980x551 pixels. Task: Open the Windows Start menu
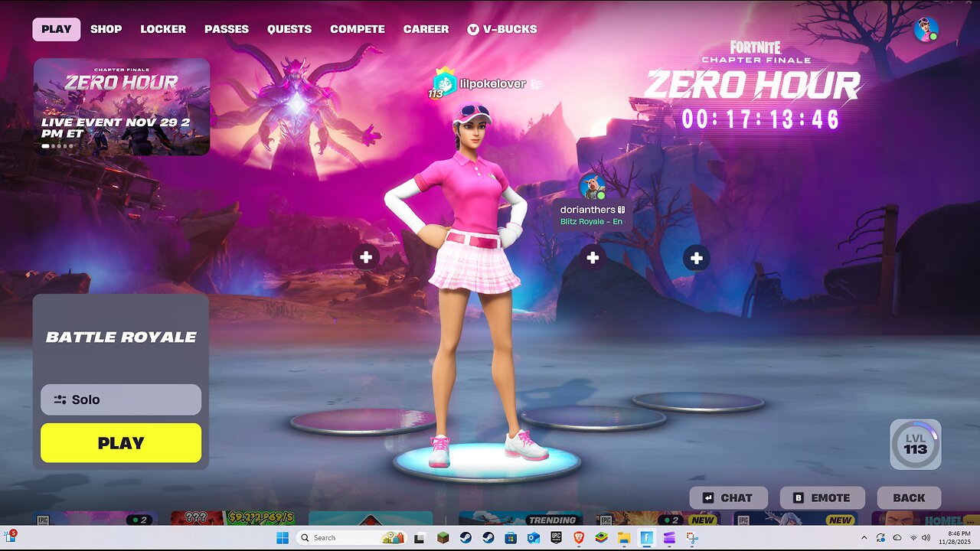click(x=281, y=537)
